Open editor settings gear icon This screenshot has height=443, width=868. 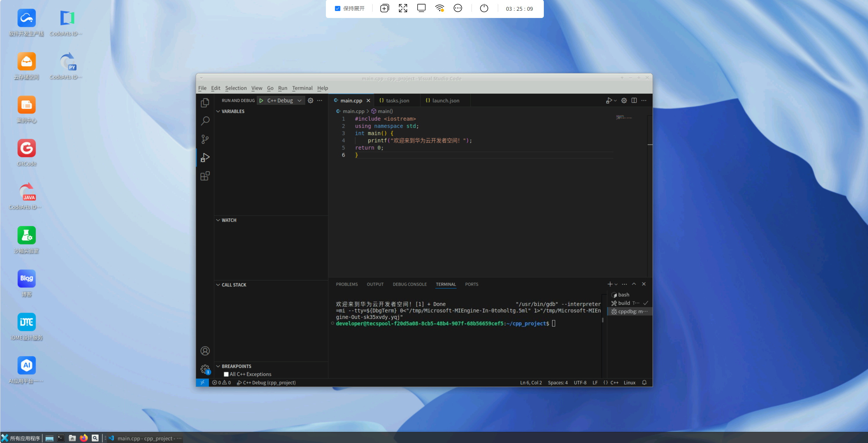(x=624, y=101)
